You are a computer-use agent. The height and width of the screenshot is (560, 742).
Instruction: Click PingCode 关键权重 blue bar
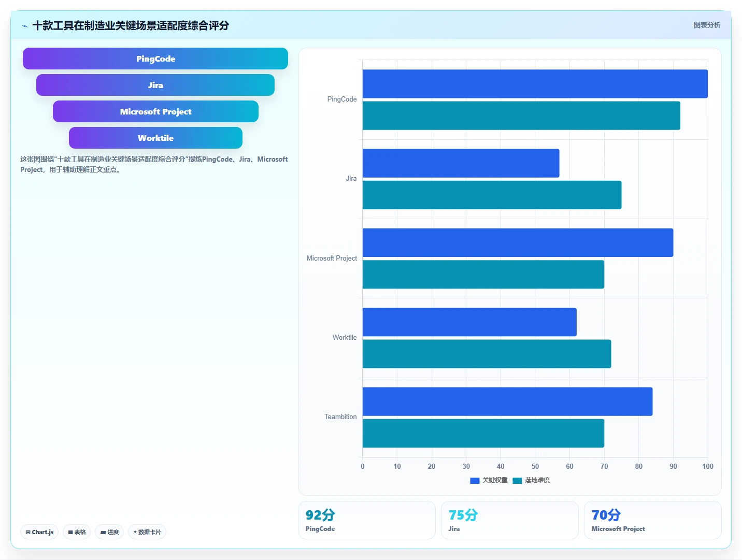535,84
